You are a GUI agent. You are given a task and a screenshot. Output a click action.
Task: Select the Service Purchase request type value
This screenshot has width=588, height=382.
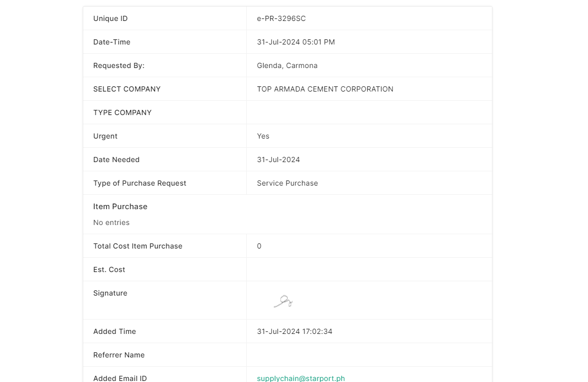click(287, 183)
